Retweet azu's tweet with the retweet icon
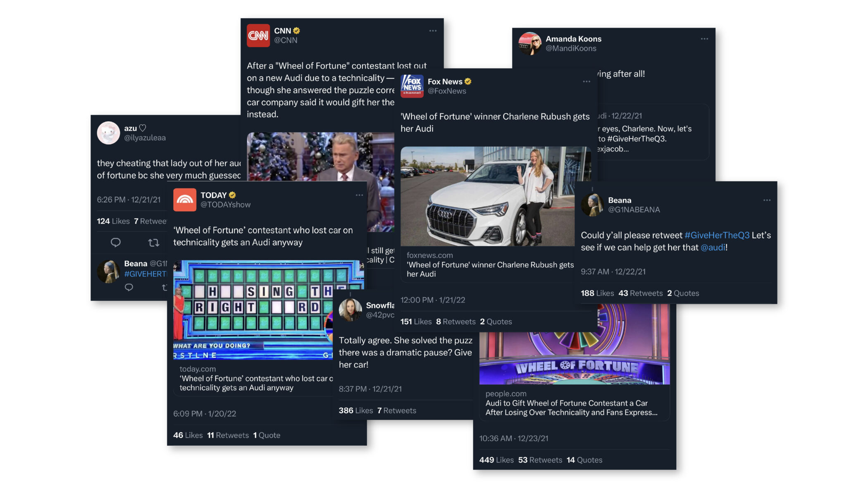 click(154, 243)
